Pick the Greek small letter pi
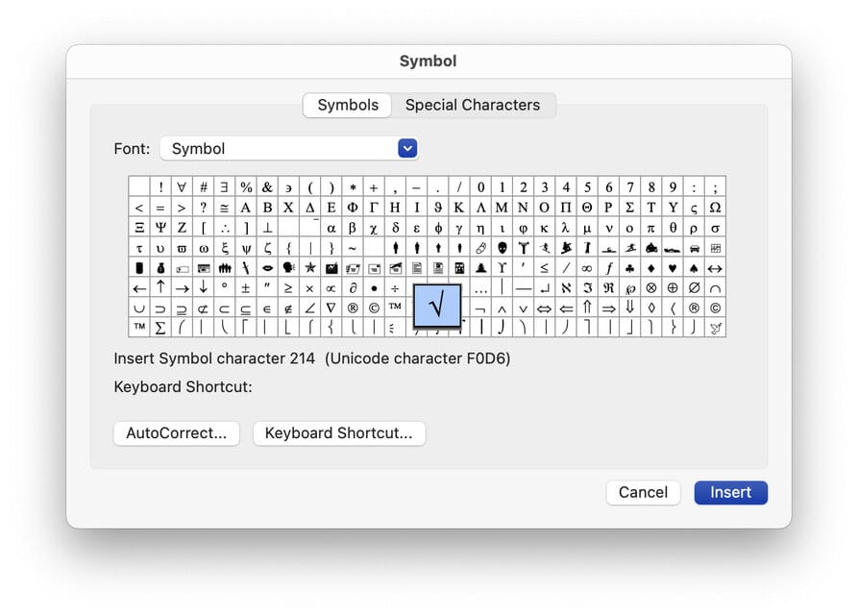This screenshot has width=858, height=616. pos(650,228)
